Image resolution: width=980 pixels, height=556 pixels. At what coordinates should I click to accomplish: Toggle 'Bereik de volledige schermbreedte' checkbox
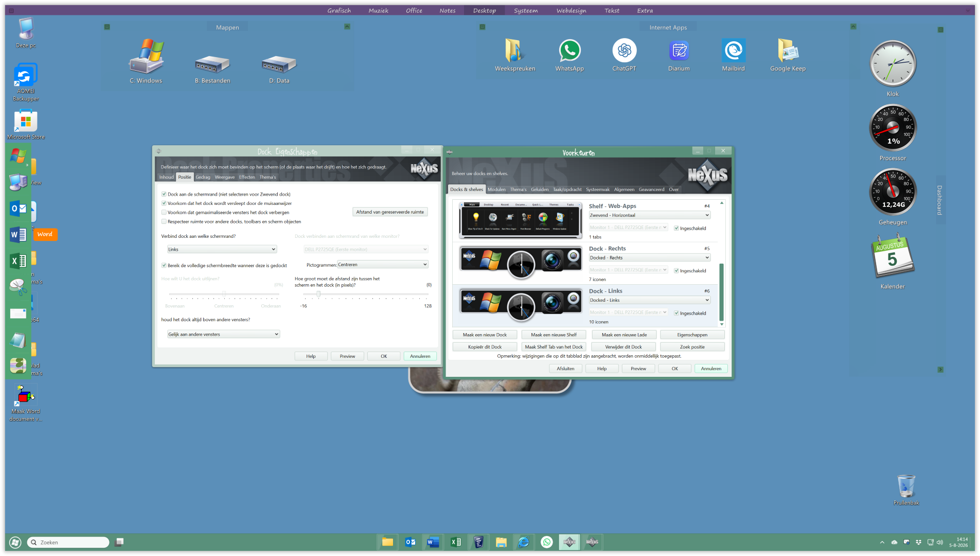click(x=164, y=266)
